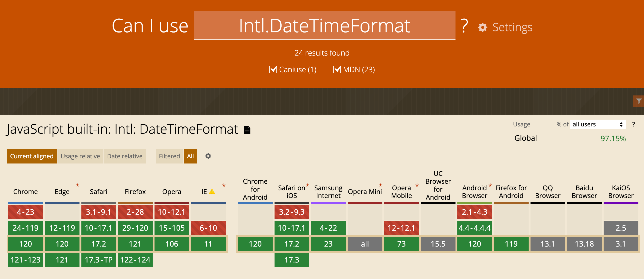Image resolution: width=644 pixels, height=279 pixels.
Task: Select Firefox 122-124 cell
Action: click(x=135, y=260)
